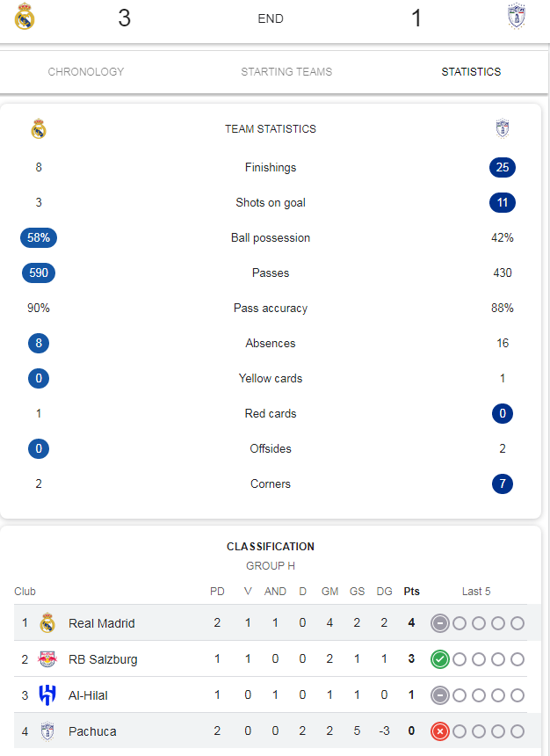
Task: Click Pachuca crest in score header
Action: point(517,16)
